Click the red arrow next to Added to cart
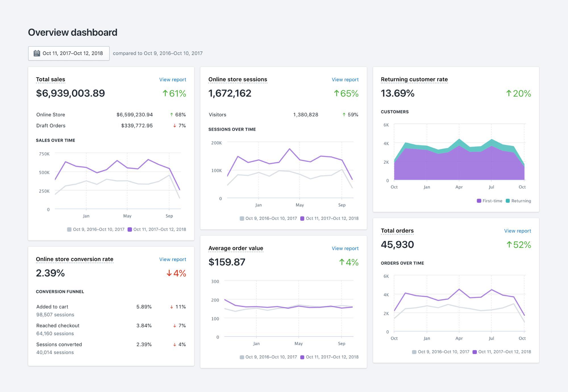The width and height of the screenshot is (568, 392). point(172,307)
